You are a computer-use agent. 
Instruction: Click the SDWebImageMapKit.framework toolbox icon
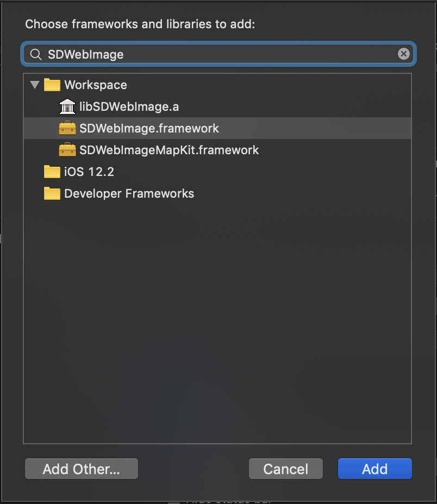tap(67, 150)
